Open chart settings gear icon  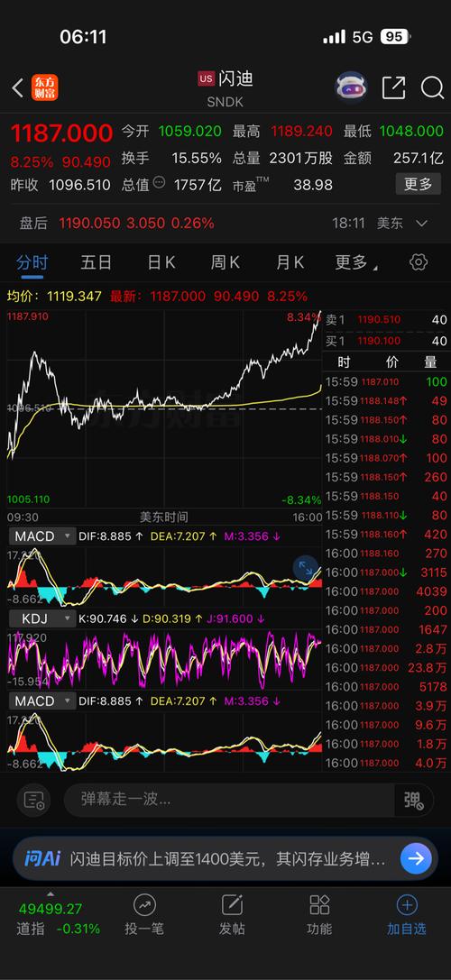click(419, 261)
